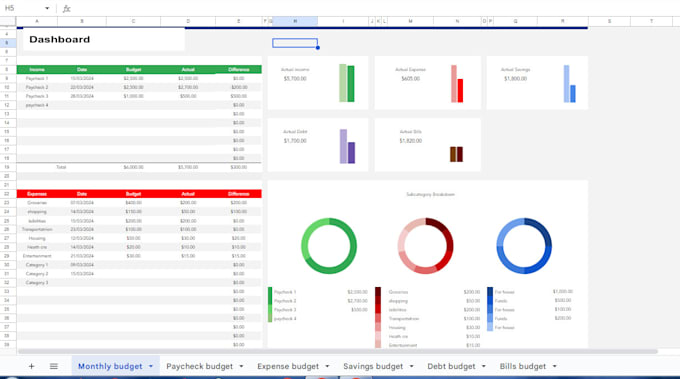Select the paycheck 4 cell

point(37,105)
